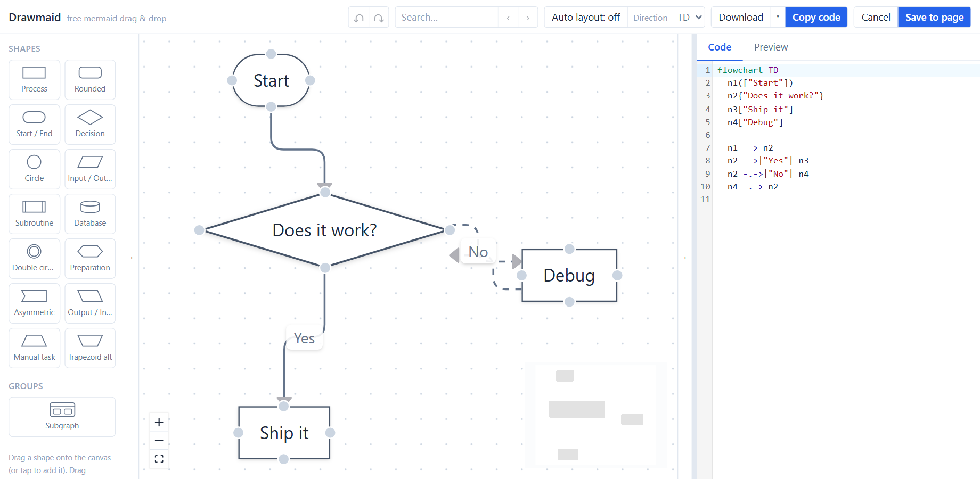Go to next search result

[528, 18]
